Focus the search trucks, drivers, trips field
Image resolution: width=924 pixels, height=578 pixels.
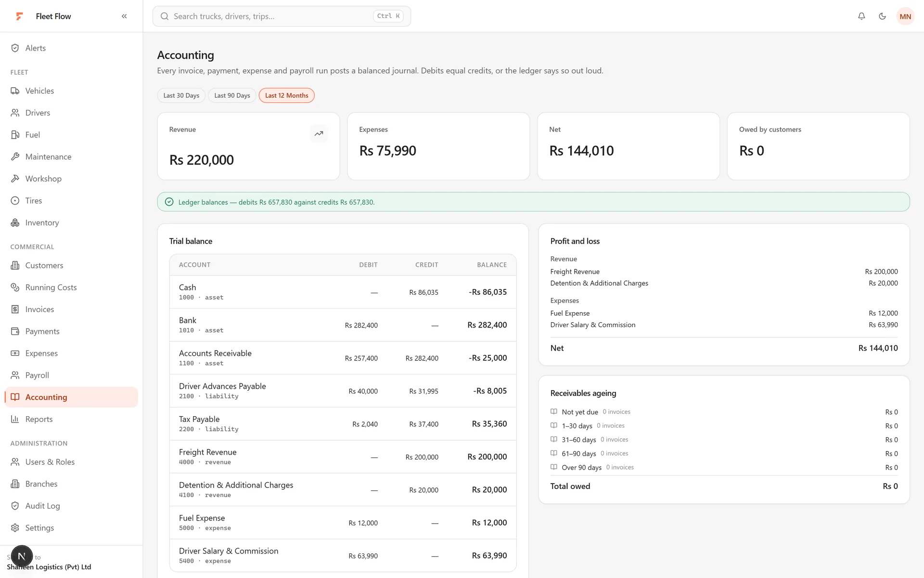[282, 16]
